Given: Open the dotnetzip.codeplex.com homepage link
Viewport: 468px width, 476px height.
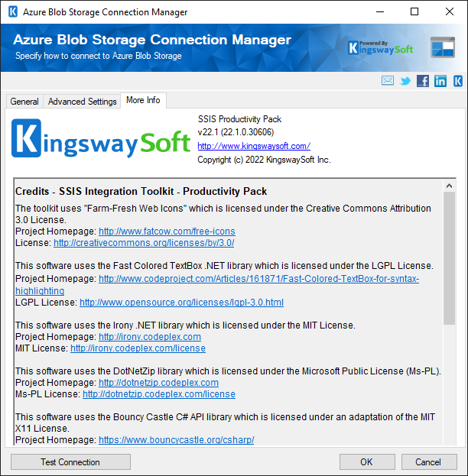Looking at the screenshot, I should click(158, 383).
